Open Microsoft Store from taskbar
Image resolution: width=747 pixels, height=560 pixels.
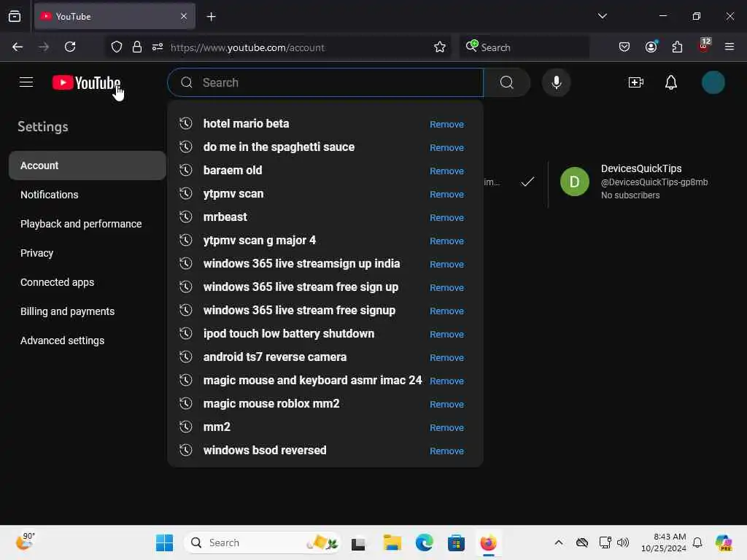[456, 542]
